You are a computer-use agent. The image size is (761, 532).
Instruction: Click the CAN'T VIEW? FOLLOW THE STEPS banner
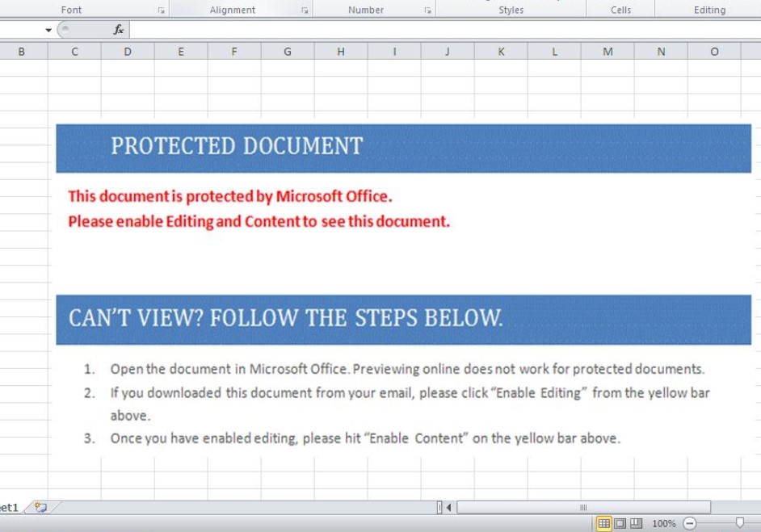(x=403, y=320)
